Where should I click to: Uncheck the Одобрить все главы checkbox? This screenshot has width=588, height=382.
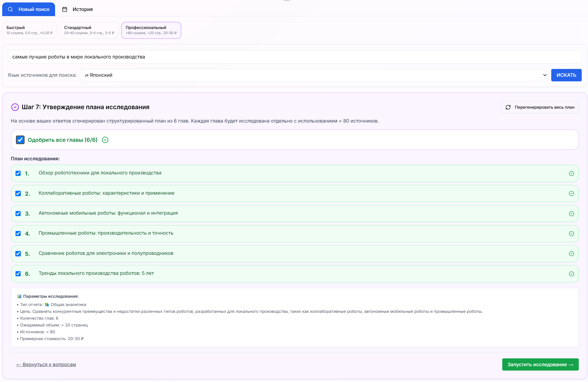click(20, 140)
